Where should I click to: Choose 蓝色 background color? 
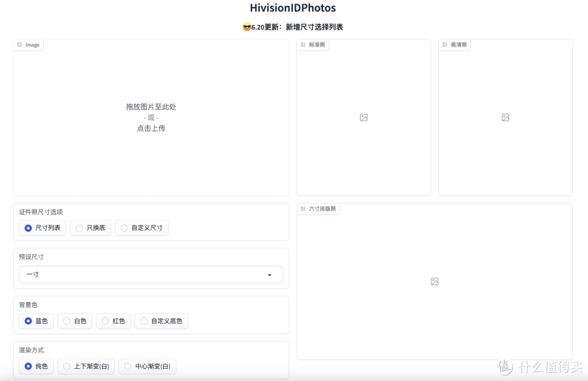36,321
